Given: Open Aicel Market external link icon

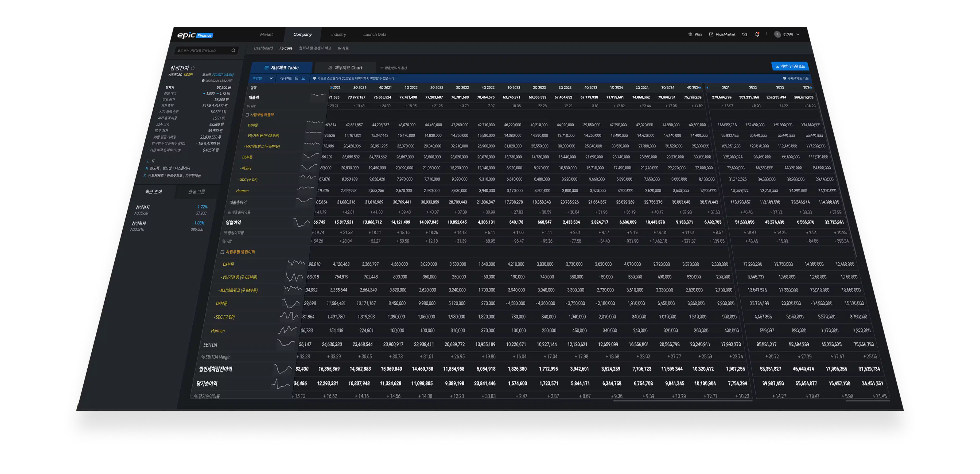Looking at the screenshot, I should click(711, 35).
